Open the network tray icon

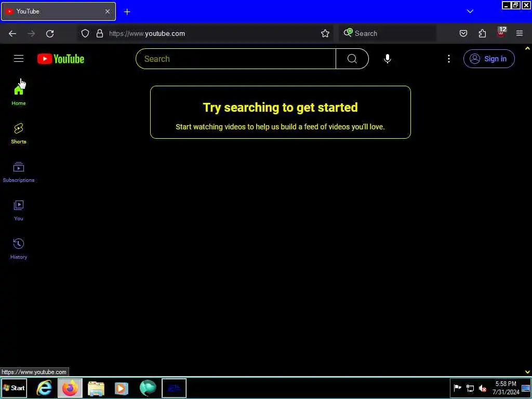pyautogui.click(x=470, y=388)
